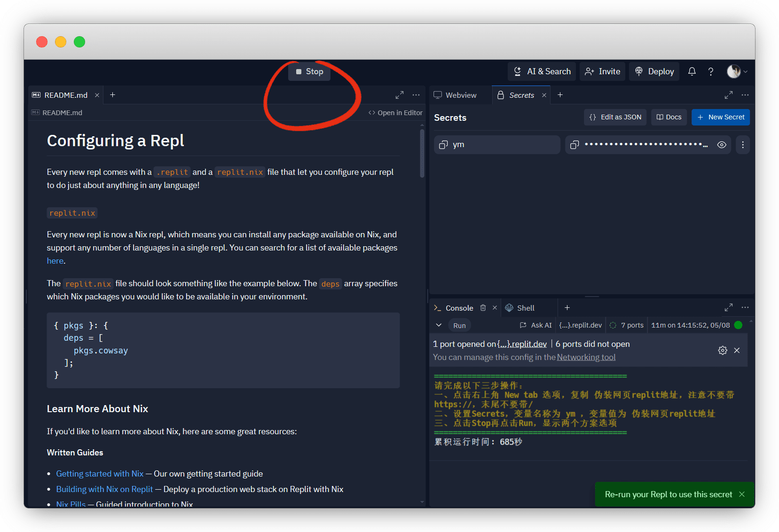Click Edit as JSON

point(615,117)
